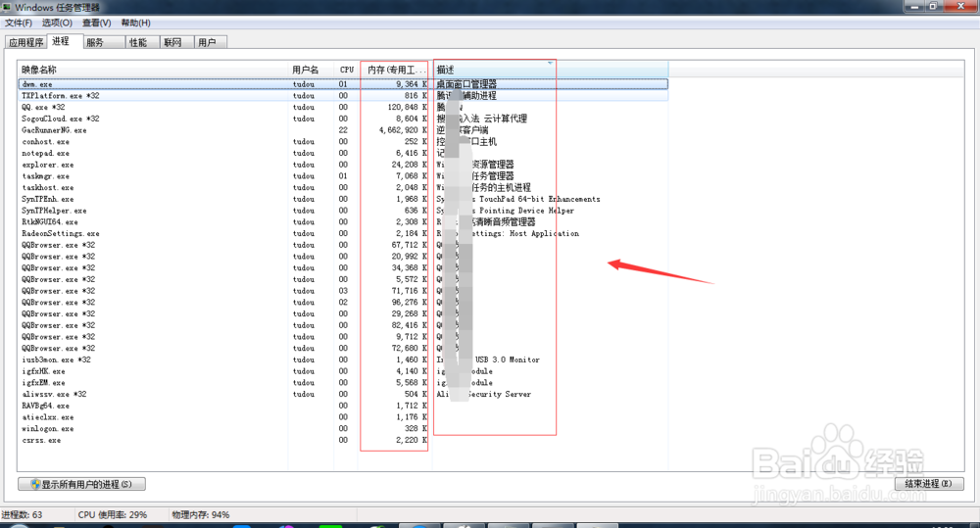Select the RtkNGUI64.exe process

(343, 221)
